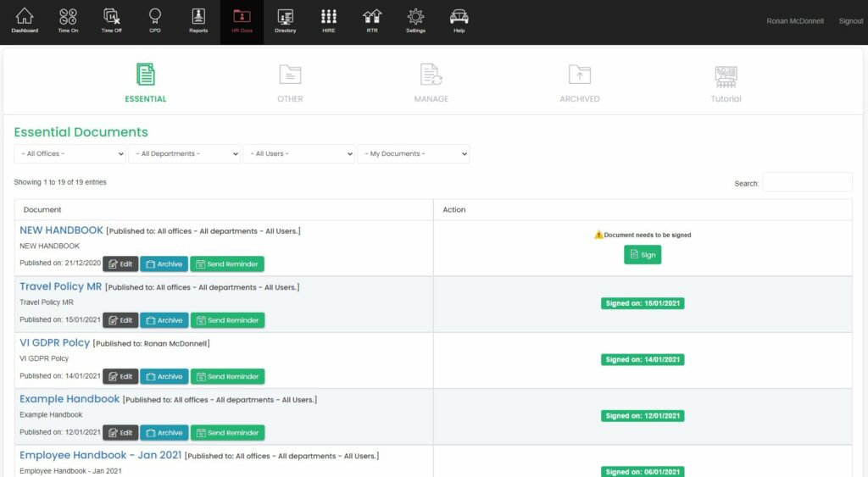
Task: Click the Essential Documents heading
Action: [x=81, y=132]
